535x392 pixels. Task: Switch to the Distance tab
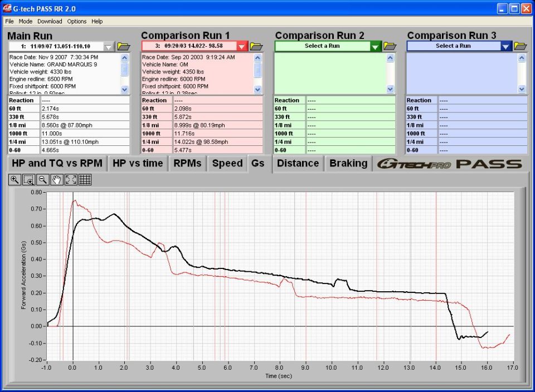(x=298, y=163)
